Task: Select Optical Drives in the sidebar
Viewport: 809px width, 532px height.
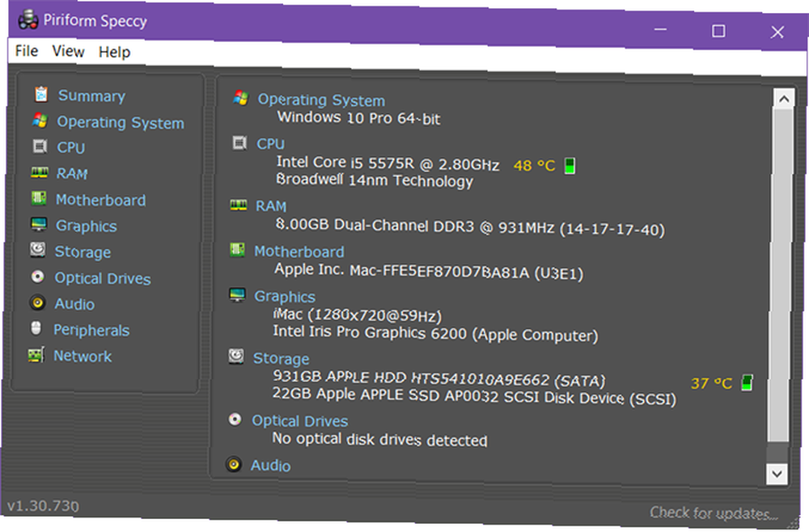Action: coord(103,278)
